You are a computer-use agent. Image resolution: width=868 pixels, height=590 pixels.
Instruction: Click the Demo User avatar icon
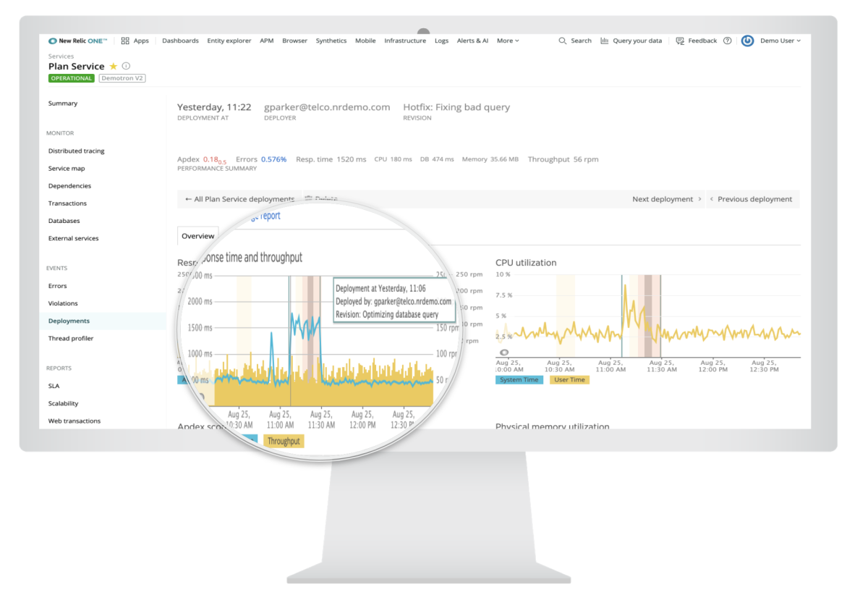pyautogui.click(x=748, y=41)
